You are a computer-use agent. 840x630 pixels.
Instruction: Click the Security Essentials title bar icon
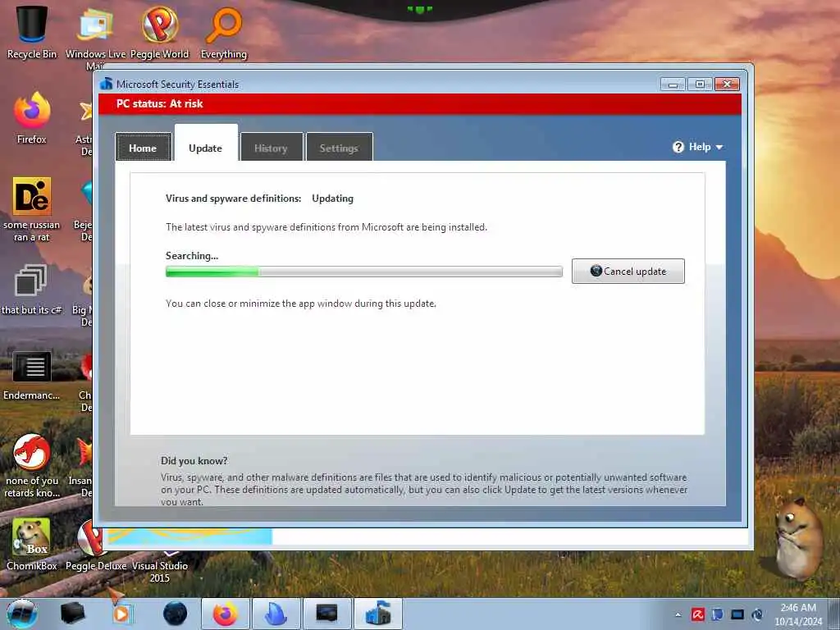pos(106,84)
